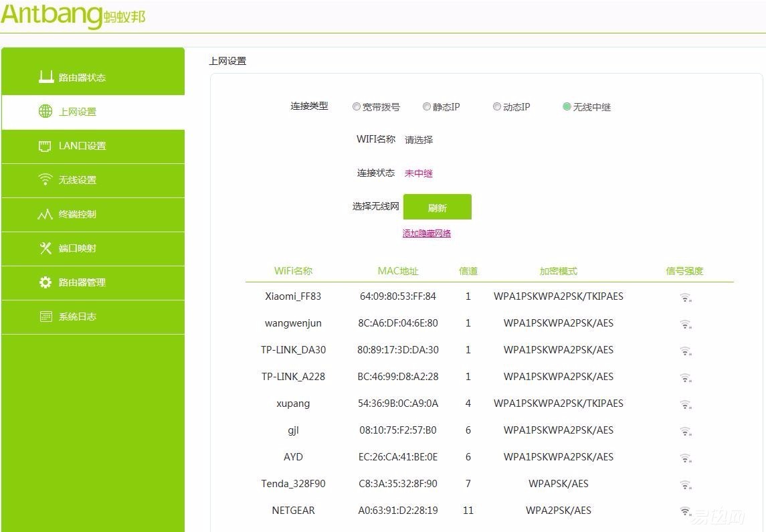
Task: Open the 添加隐藏网络 link
Action: 426,233
